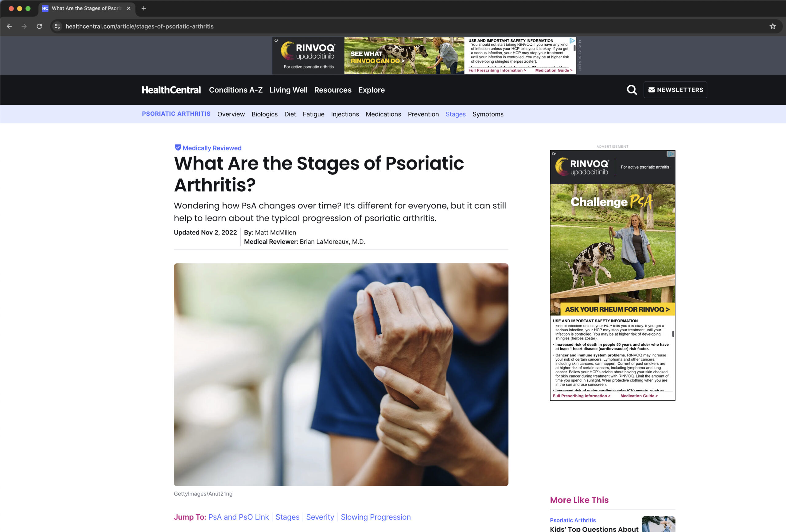Open the Living Well menu
Viewport: 786px width, 532px height.
[288, 90]
